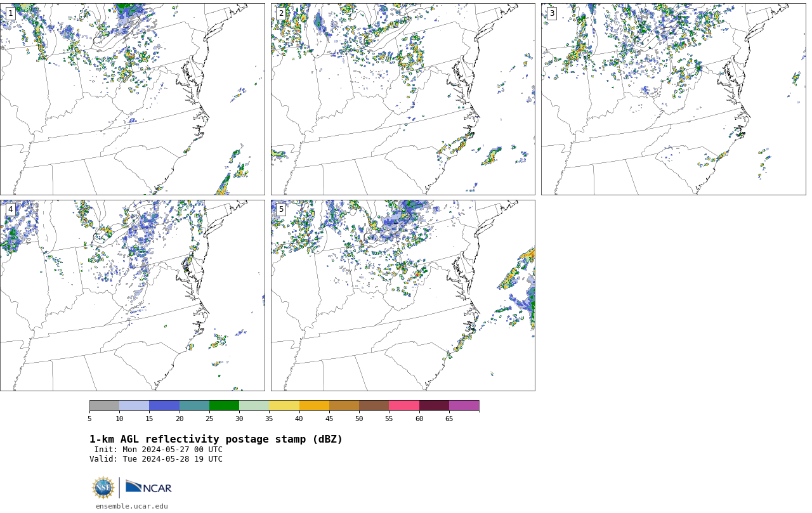
Task: Open ensemble member 4 reflectivity map
Action: coord(132,295)
